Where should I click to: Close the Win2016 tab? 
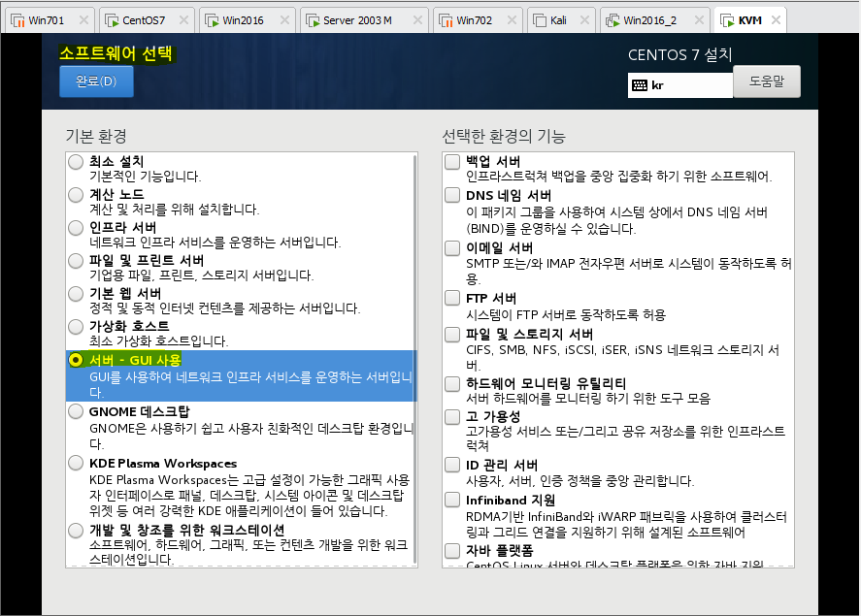click(284, 20)
